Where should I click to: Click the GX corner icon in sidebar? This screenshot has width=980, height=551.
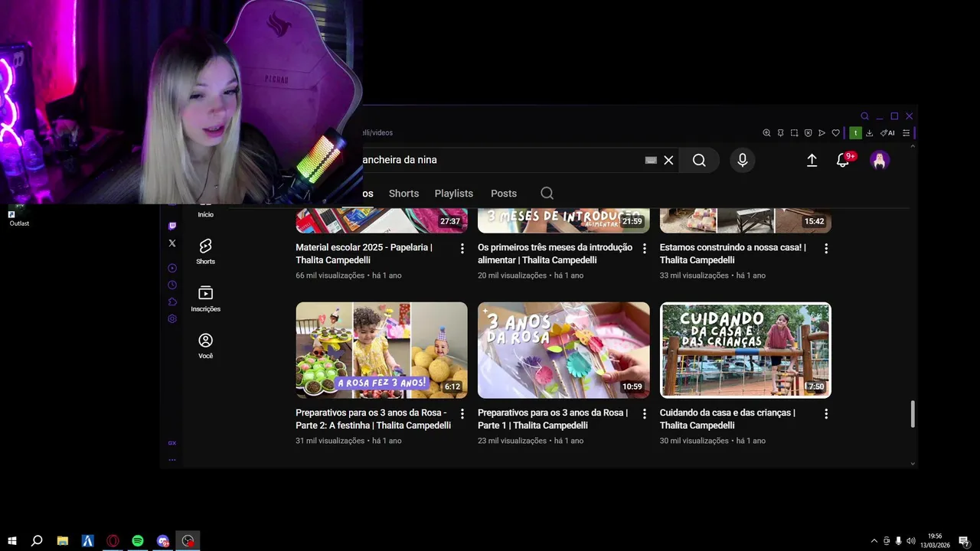pyautogui.click(x=172, y=443)
